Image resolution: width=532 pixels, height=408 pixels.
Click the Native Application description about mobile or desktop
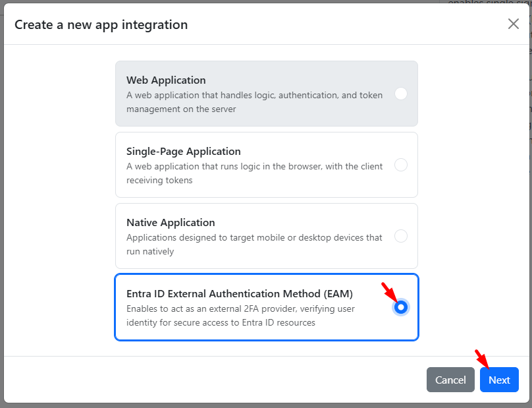pos(254,245)
